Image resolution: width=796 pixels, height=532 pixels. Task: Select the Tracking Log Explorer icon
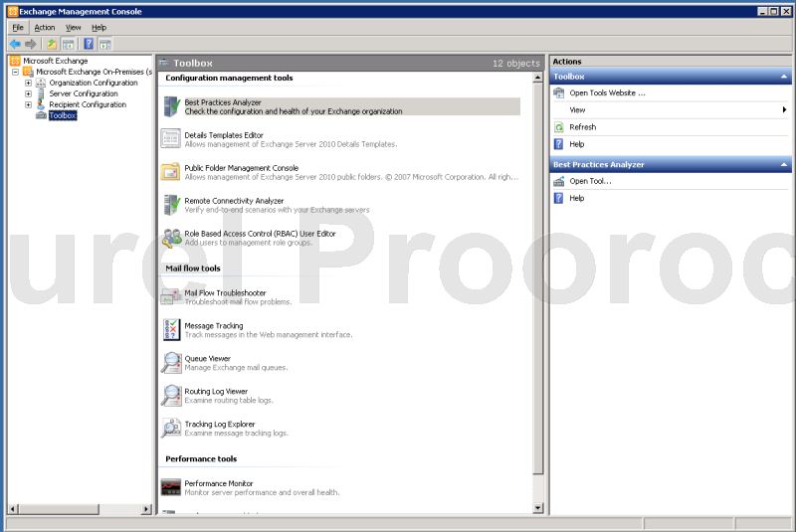pos(171,428)
